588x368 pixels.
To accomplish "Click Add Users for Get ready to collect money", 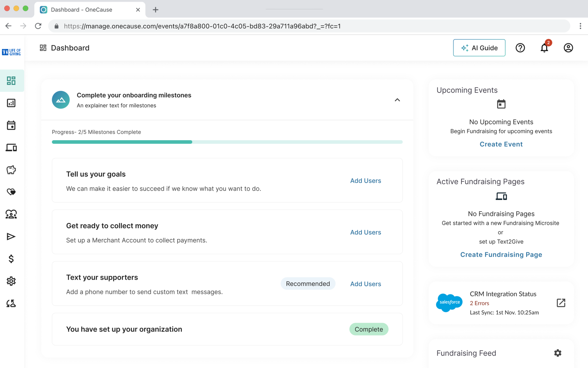I will click(x=366, y=232).
